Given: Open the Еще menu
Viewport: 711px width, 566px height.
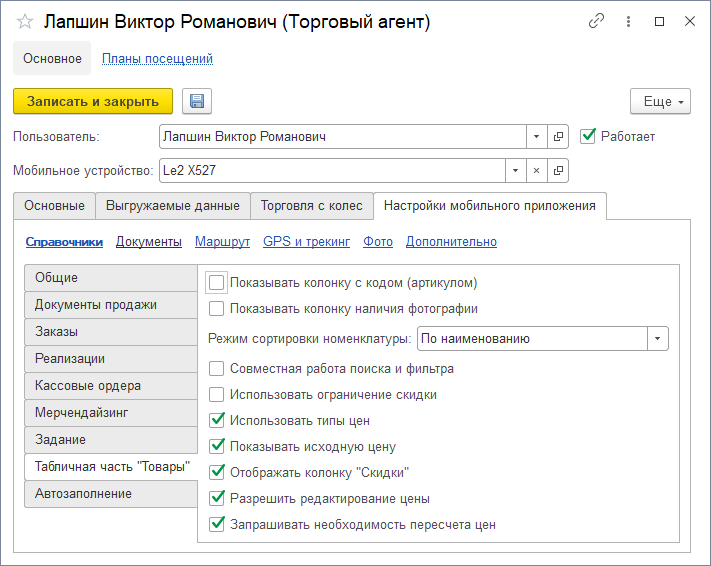Looking at the screenshot, I should pos(660,101).
